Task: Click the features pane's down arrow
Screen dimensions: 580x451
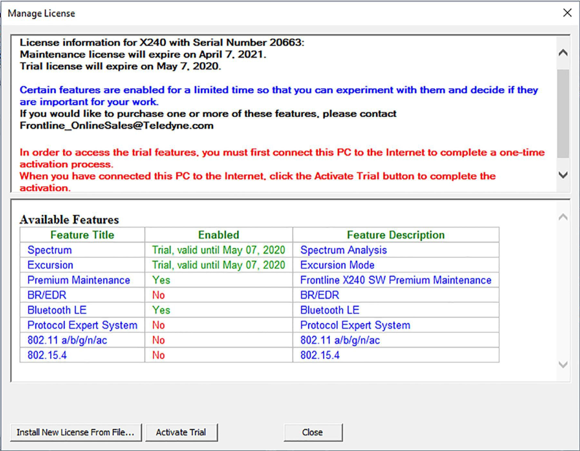Action: coord(563,365)
